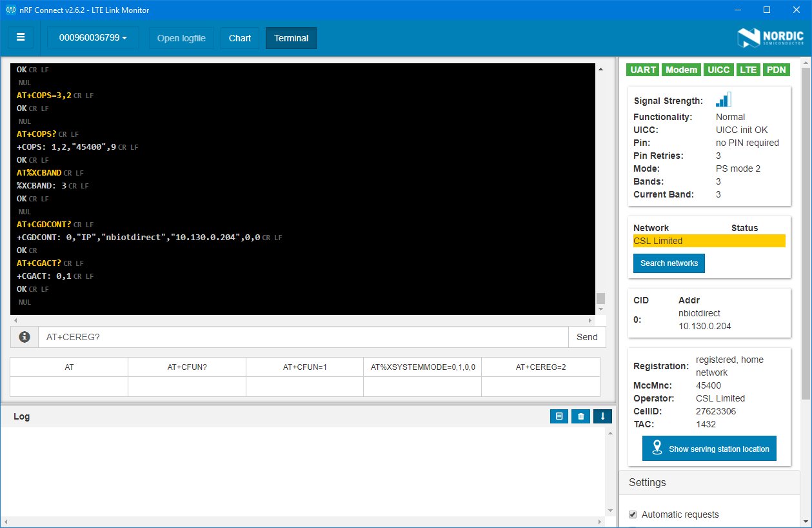Click the Nordic Semiconductor logo
812x528 pixels.
(x=771, y=37)
